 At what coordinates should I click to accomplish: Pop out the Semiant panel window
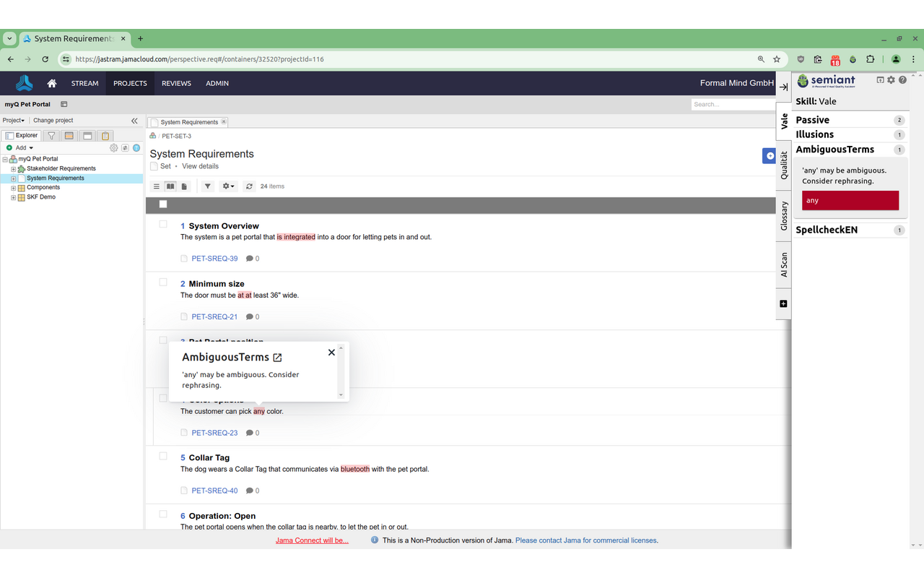[x=881, y=80]
